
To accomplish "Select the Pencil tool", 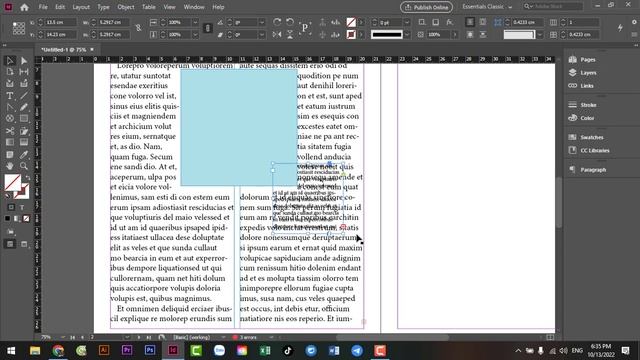I will pos(24,107).
